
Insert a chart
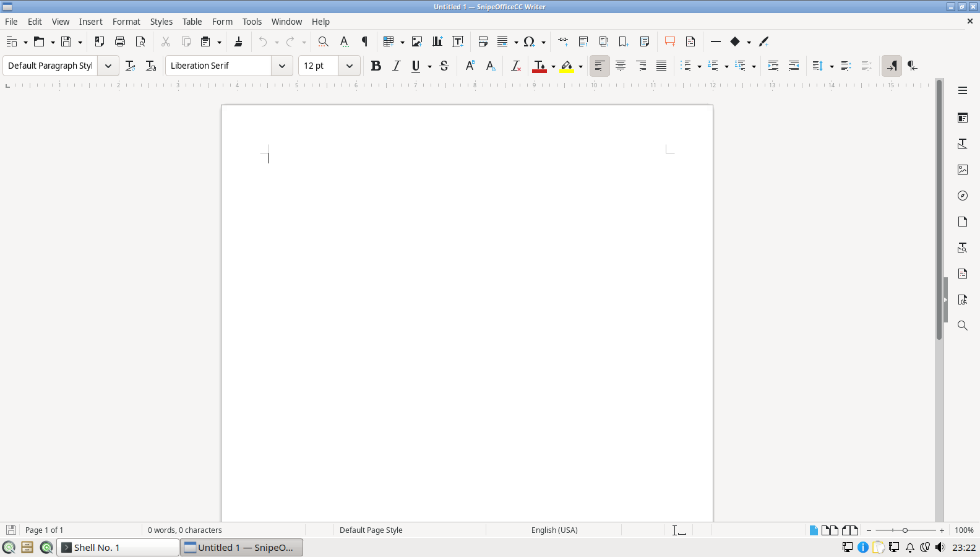tap(437, 41)
